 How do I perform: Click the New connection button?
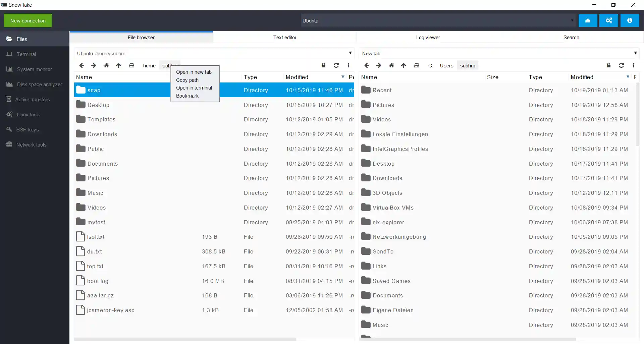[x=28, y=20]
